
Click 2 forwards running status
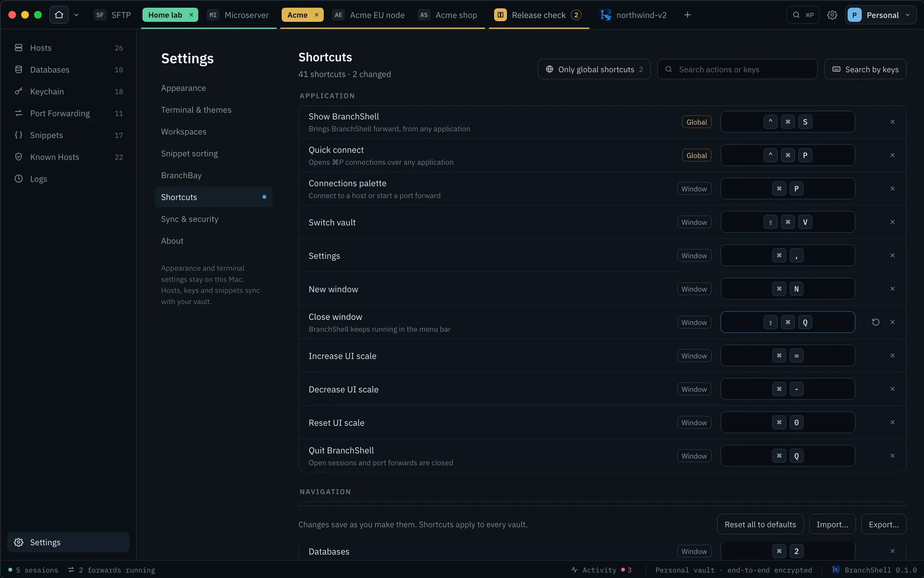112,570
